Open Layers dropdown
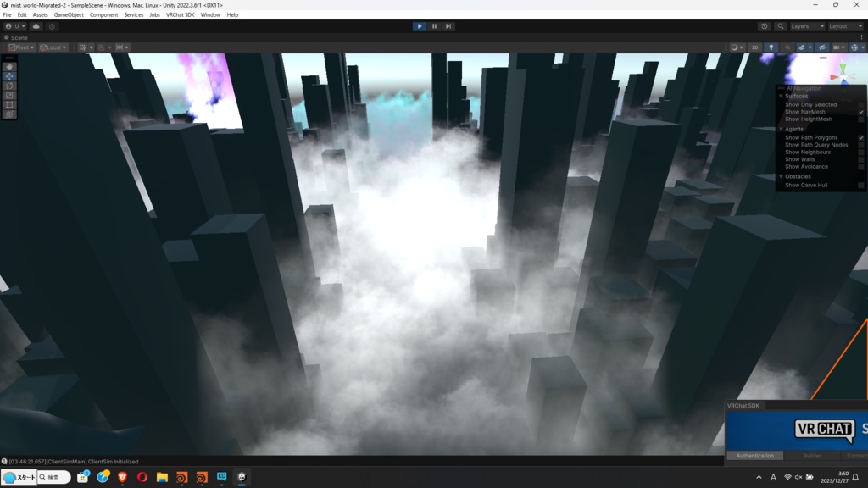The image size is (868, 488). click(807, 26)
